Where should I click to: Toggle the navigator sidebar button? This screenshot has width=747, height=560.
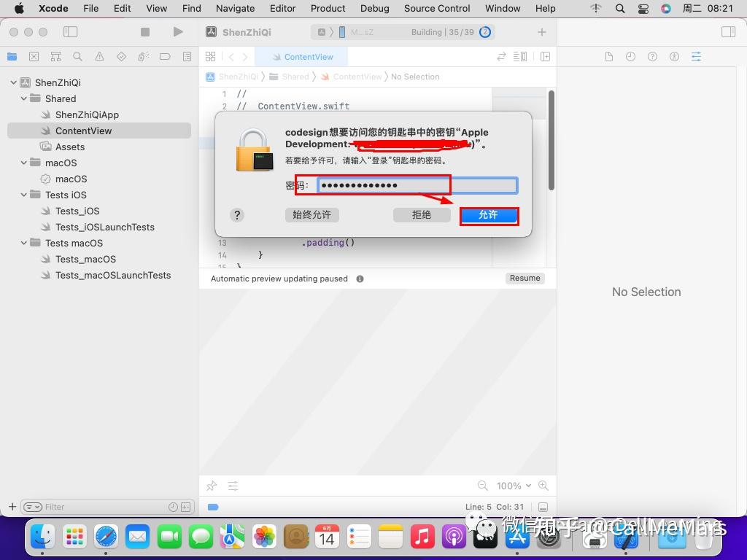coord(71,32)
